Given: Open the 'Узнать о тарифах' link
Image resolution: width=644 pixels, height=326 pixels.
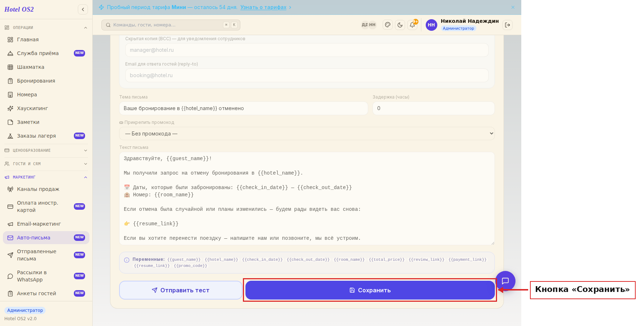Looking at the screenshot, I should click(263, 7).
